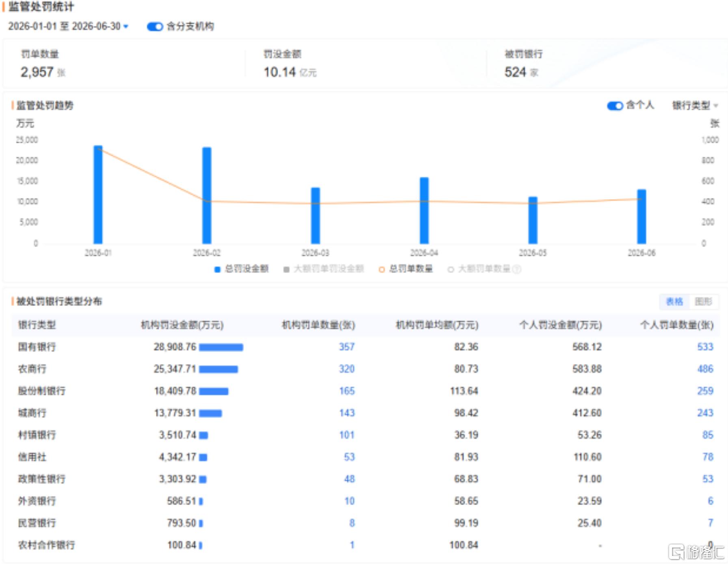Toggle 总罚没金额 legend series
The height and width of the screenshot is (564, 728).
coord(242,269)
